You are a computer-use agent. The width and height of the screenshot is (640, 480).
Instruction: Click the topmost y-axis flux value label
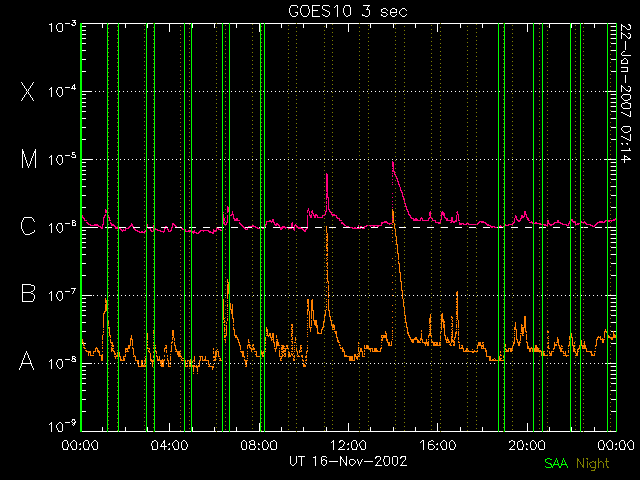pyautogui.click(x=62, y=27)
